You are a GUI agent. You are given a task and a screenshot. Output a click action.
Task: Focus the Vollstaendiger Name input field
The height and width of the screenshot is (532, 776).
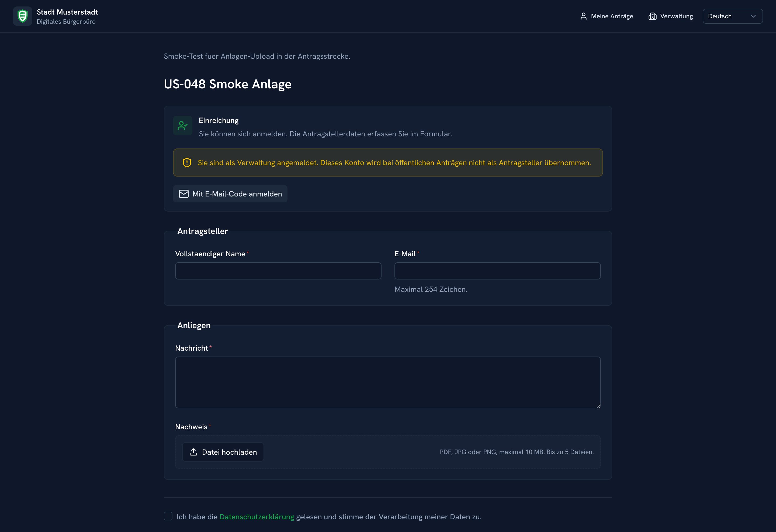(278, 271)
